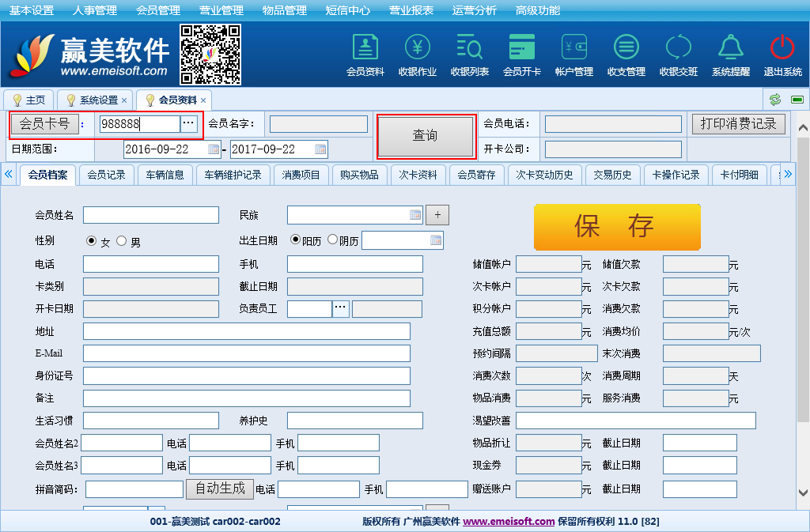Click the 退出系统 power icon
810x532 pixels.
782,54
